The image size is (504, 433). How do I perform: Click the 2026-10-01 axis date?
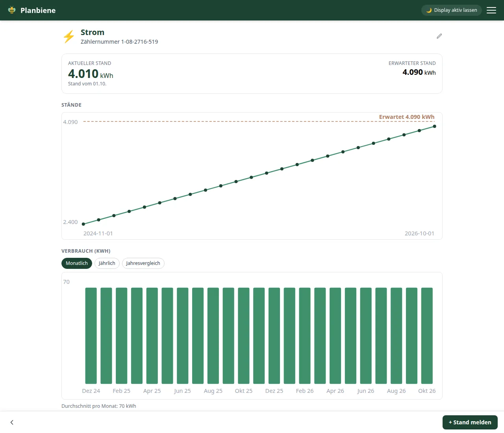click(x=420, y=233)
